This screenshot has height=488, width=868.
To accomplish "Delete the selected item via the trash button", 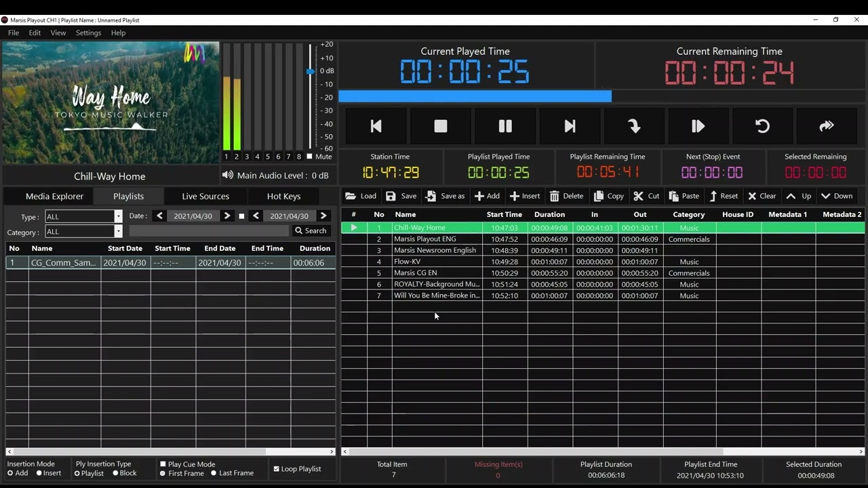I will (x=566, y=196).
